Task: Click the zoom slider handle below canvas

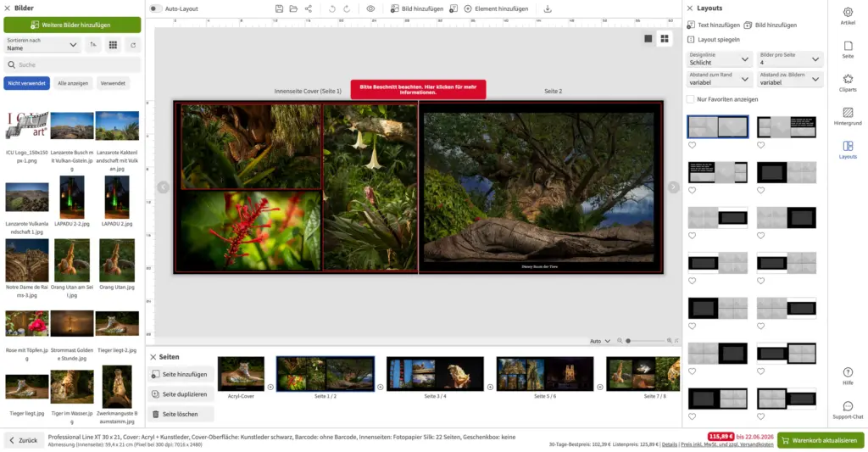Action: 628,341
